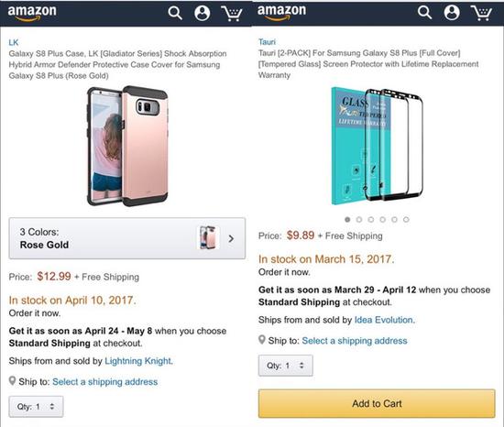The width and height of the screenshot is (504, 427).
Task: Select the last image carousel dot
Action: [x=406, y=219]
